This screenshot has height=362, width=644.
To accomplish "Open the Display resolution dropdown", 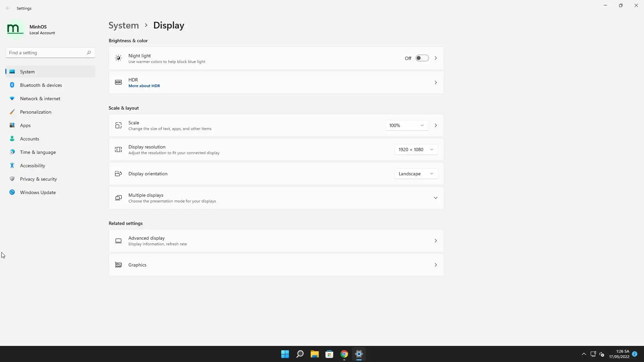I will [x=416, y=149].
